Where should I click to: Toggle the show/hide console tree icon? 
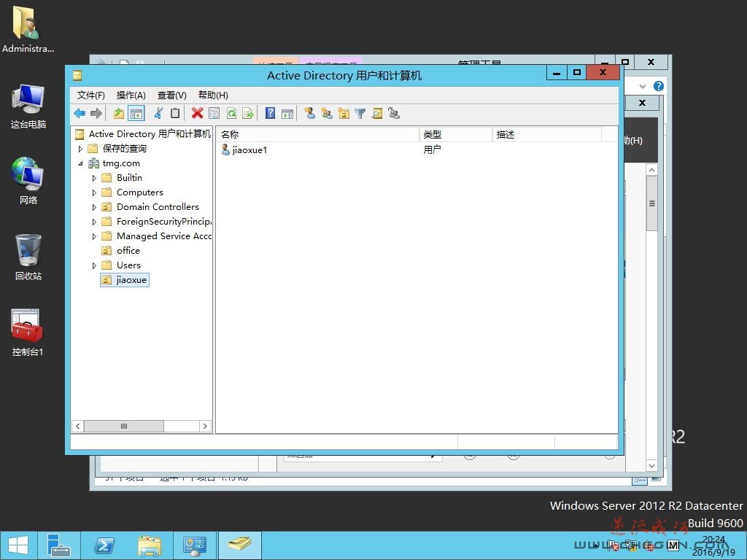coord(136,113)
